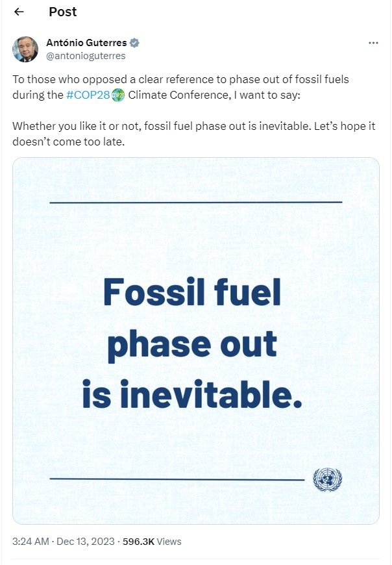392x565 pixels.
Task: Click the António Guterres display name
Action: coord(86,43)
